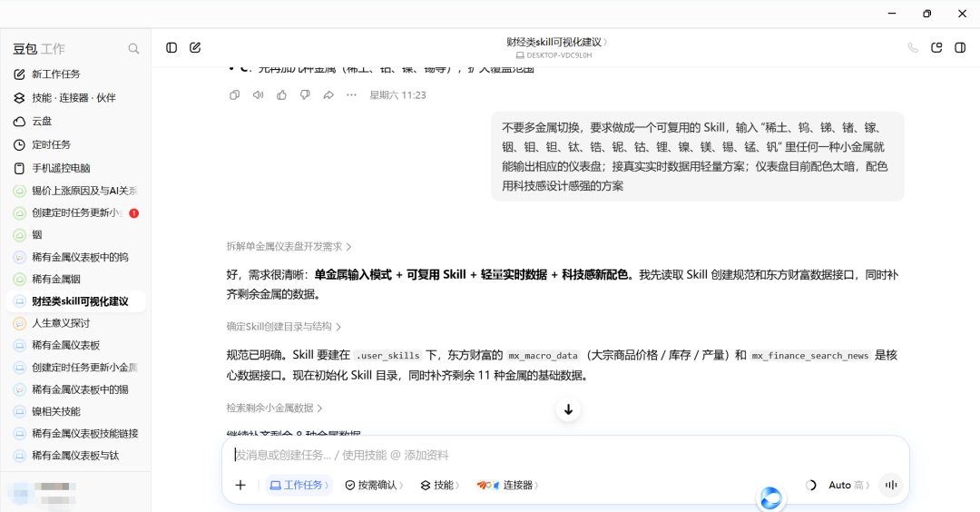Open the 按需确认 dropdown
The image size is (980, 512).
pos(374,485)
